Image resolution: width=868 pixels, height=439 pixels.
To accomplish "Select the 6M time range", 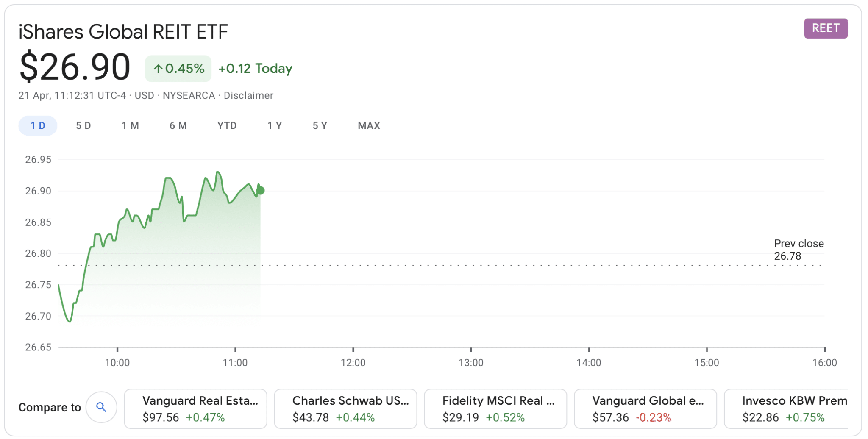I will (x=178, y=125).
